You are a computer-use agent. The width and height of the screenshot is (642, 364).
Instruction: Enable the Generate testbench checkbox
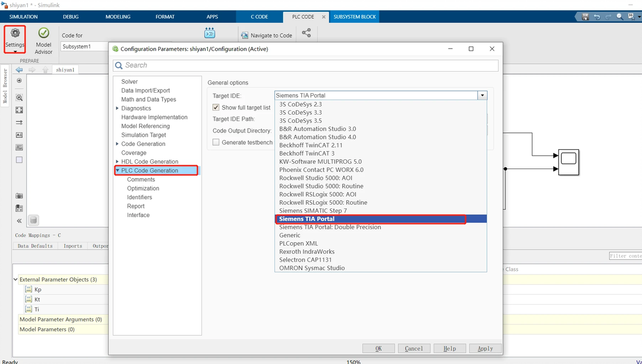[216, 142]
